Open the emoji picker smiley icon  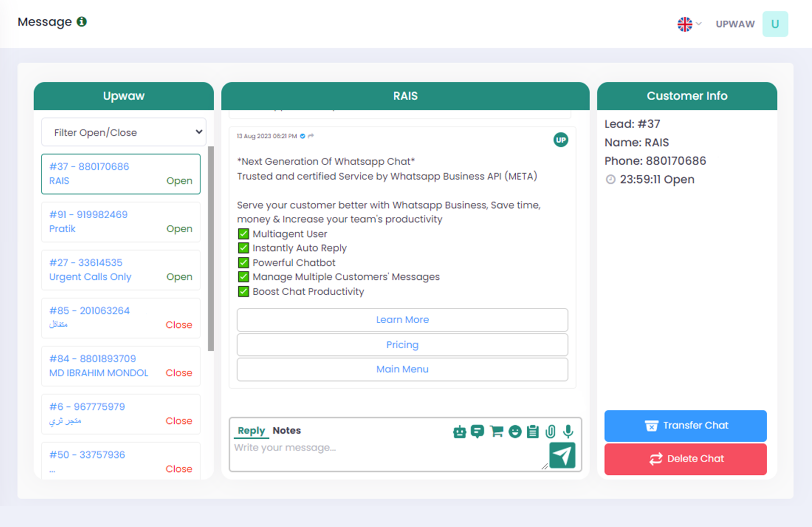515,432
